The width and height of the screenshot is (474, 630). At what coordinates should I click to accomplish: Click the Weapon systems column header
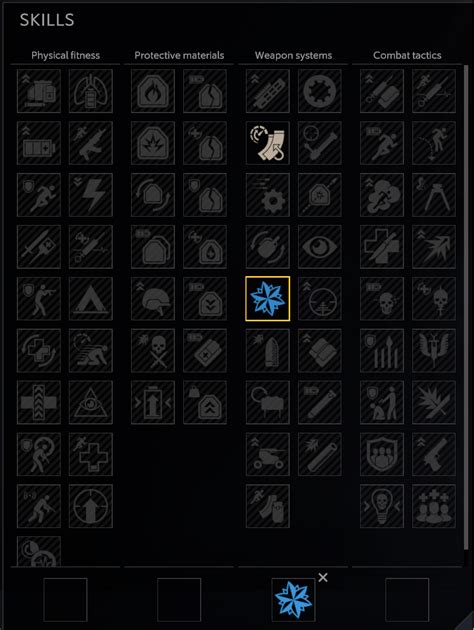293,55
